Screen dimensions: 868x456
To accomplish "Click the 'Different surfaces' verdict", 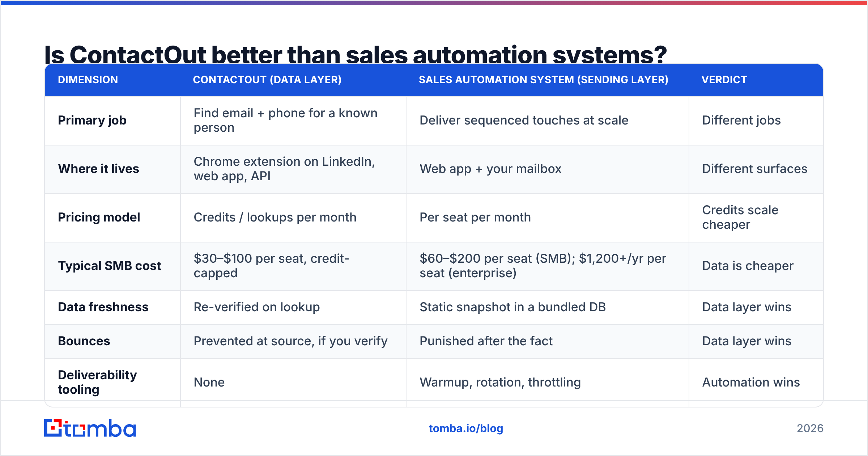I will [x=755, y=169].
